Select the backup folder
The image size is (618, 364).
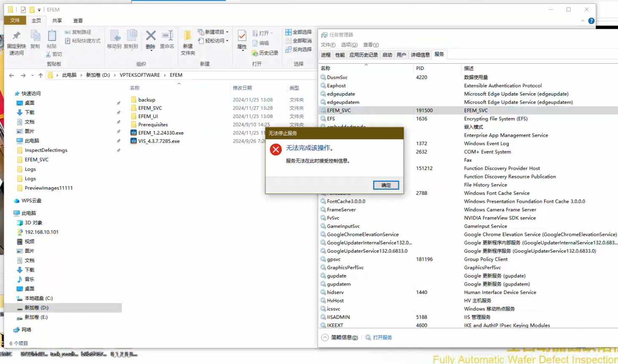[146, 100]
